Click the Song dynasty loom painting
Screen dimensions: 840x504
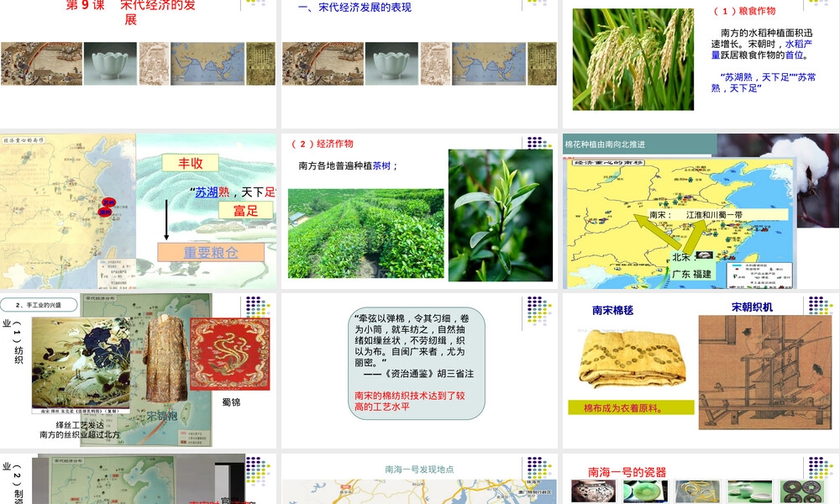coord(765,373)
